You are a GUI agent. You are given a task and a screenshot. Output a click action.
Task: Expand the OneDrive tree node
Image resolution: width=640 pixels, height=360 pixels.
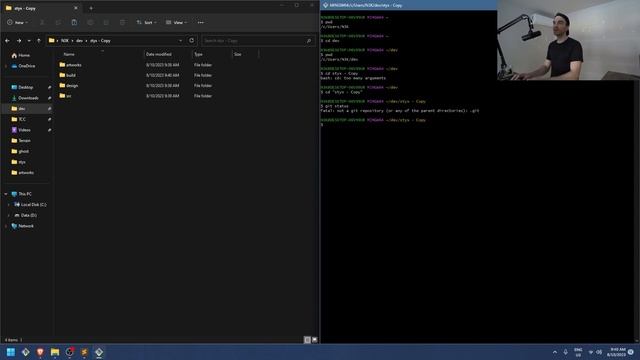pos(6,66)
